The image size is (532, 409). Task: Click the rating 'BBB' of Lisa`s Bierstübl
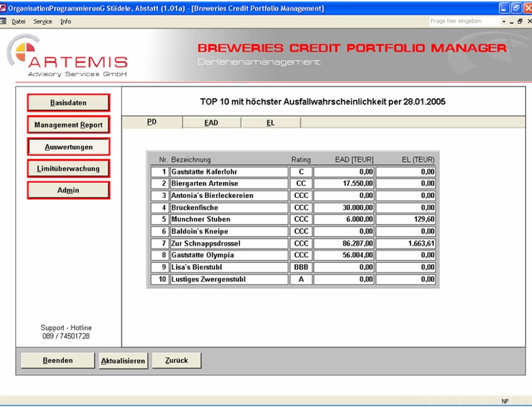pyautogui.click(x=301, y=267)
